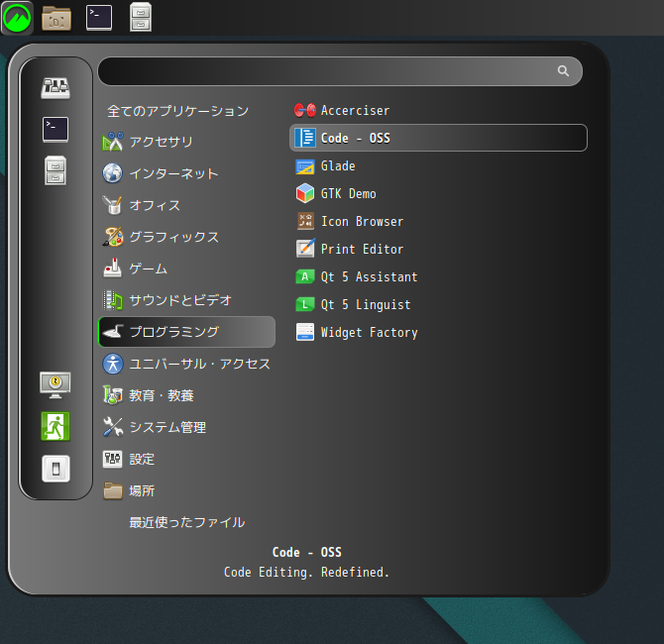
Task: Click the Qt 5 Linguist green icon
Action: pos(305,304)
